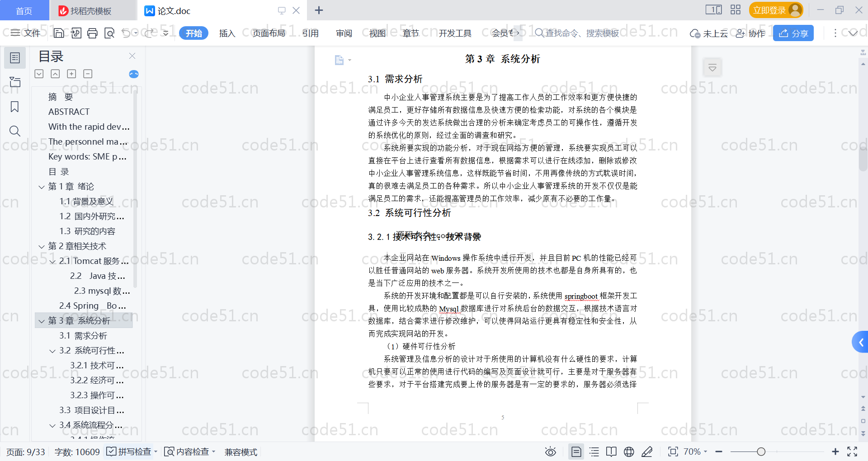Viewport: 868px width, 461px height.
Task: Open the 文件 menu
Action: 26,33
